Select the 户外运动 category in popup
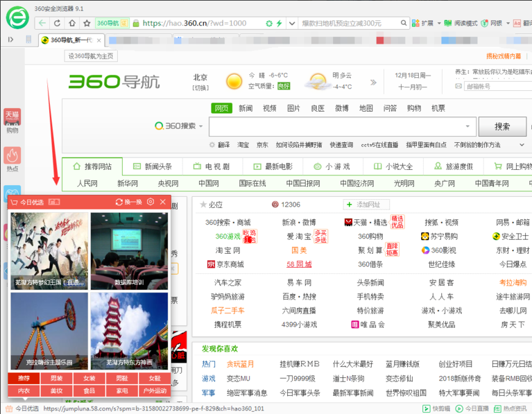Screen dimensions: 532x414 (155, 390)
